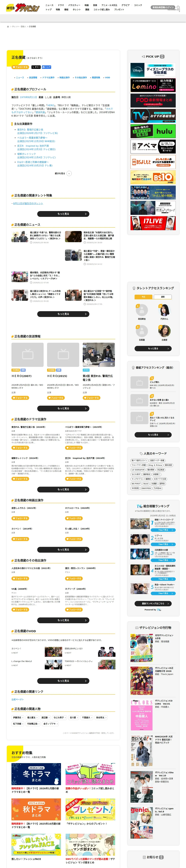This screenshot has height=868, width=186.
Task: Expand program access ranking もっと見る
Action: [x=153, y=435]
